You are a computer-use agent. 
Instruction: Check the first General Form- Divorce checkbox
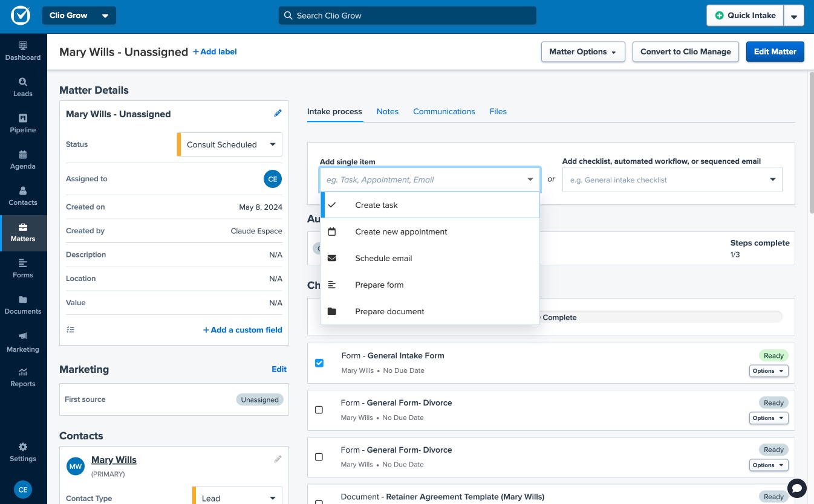[x=319, y=410]
